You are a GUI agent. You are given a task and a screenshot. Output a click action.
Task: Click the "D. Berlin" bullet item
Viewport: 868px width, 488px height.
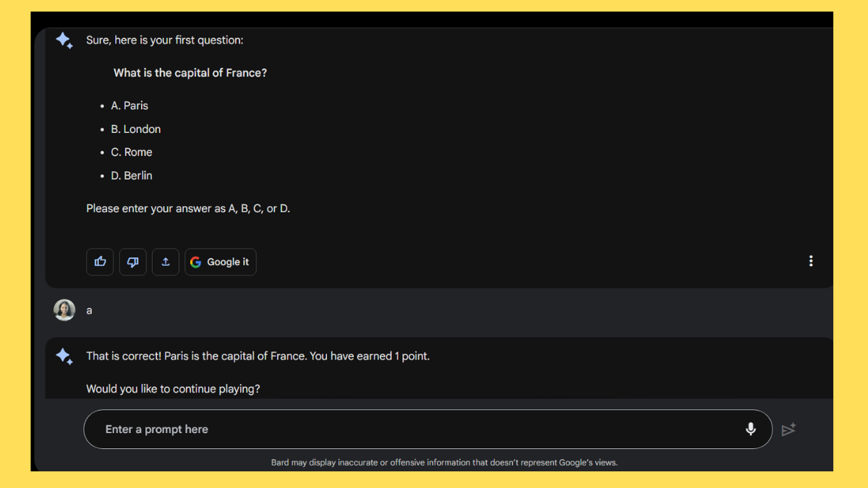132,175
